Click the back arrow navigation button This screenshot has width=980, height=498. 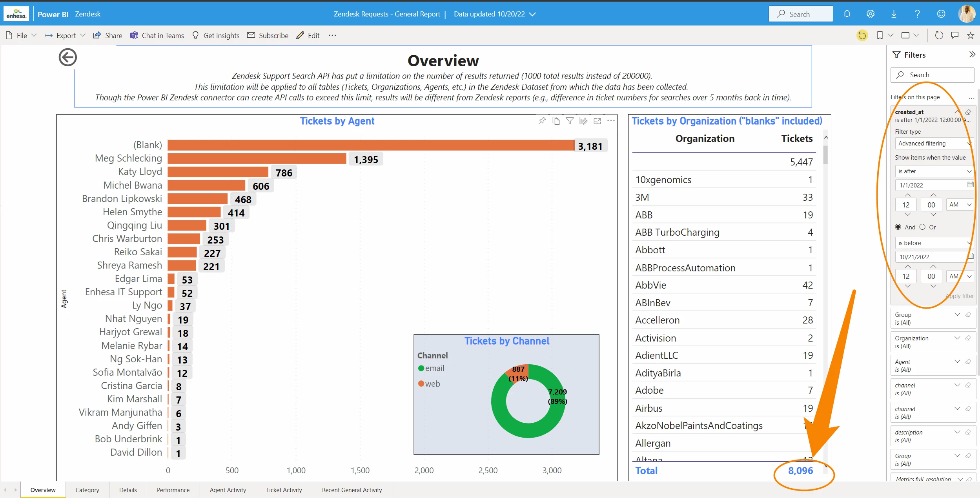tap(67, 58)
